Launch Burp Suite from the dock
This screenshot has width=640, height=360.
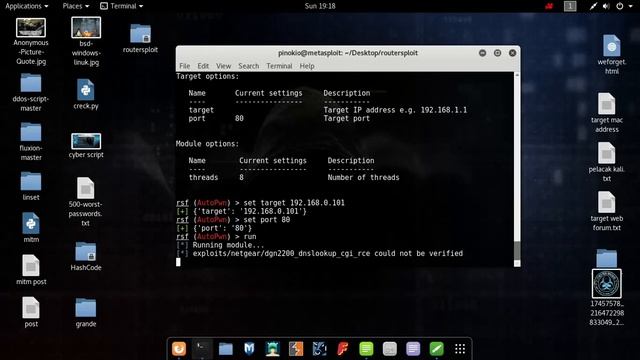pos(296,349)
